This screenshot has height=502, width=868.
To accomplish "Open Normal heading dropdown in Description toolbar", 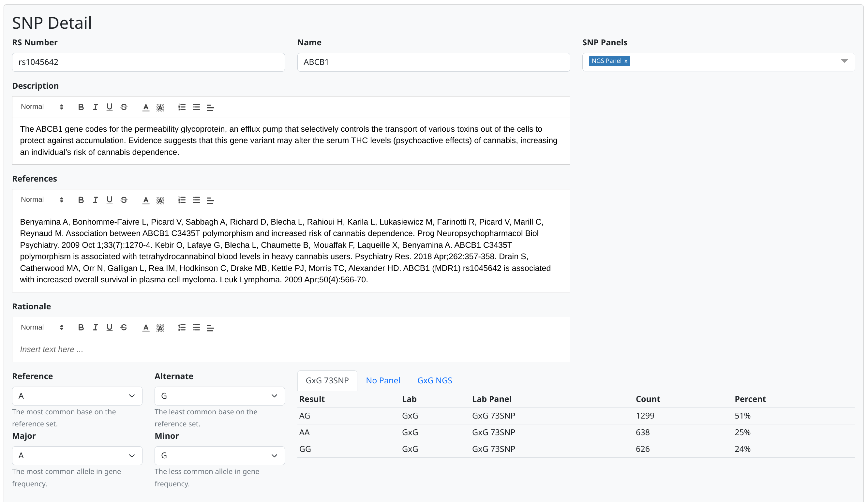I will coord(42,107).
